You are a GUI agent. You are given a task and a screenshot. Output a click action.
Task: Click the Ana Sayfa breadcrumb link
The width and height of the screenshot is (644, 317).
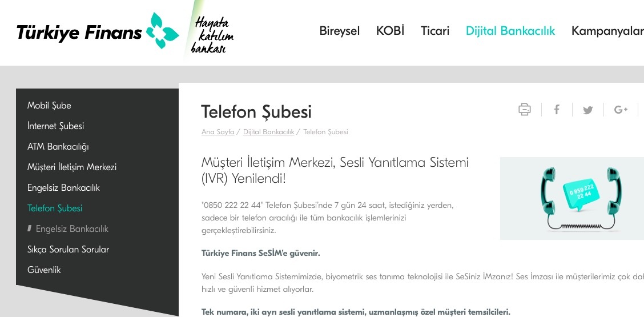[x=218, y=132]
